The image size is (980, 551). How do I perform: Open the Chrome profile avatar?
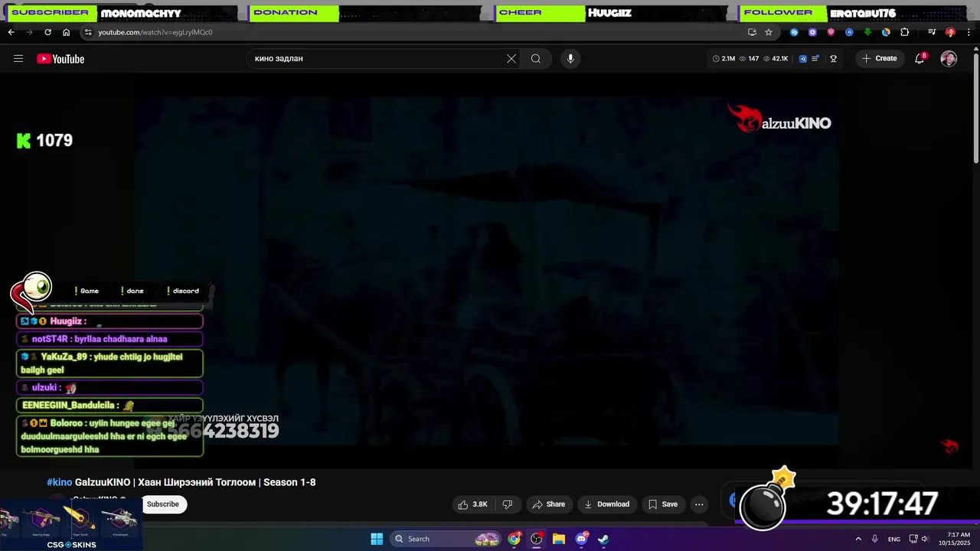[950, 32]
